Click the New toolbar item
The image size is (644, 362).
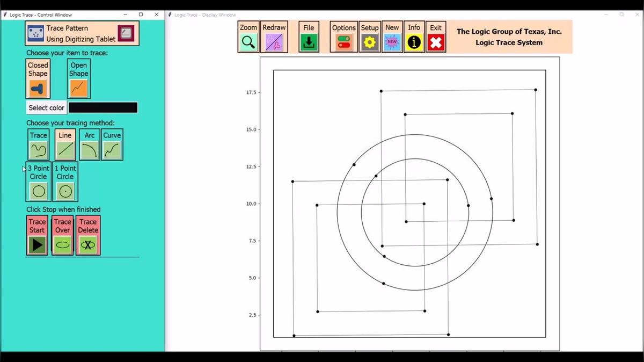(x=392, y=35)
